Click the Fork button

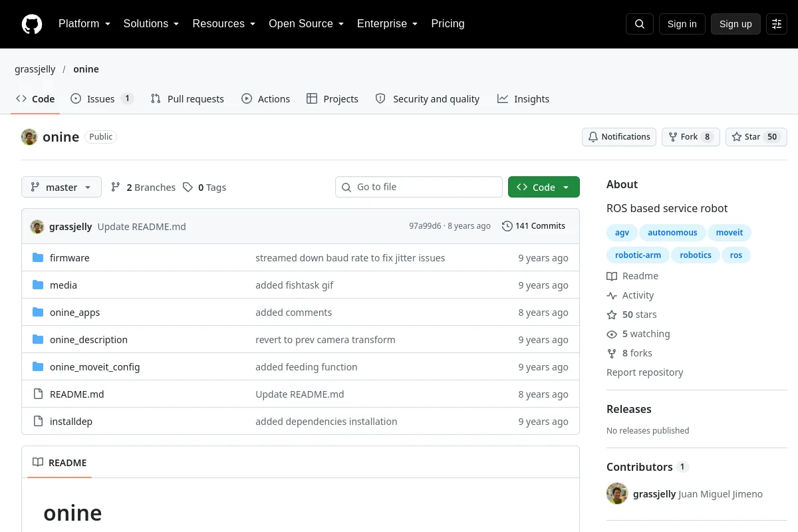click(691, 137)
